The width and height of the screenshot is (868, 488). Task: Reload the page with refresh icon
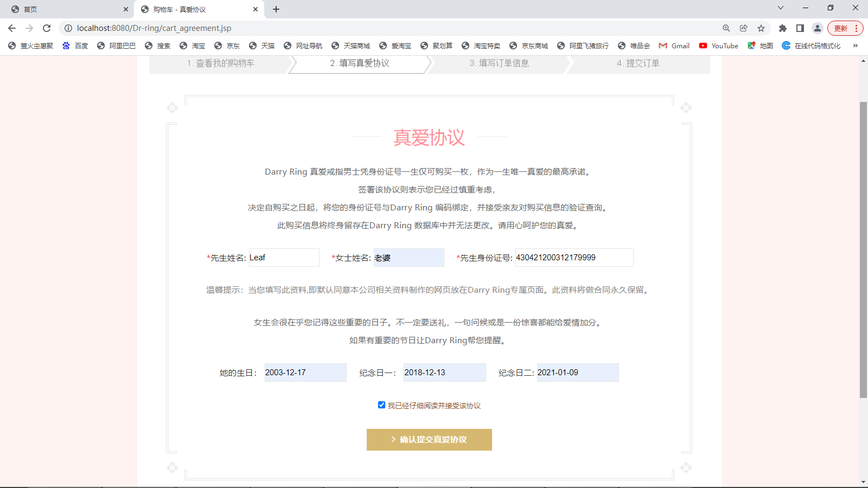point(47,28)
